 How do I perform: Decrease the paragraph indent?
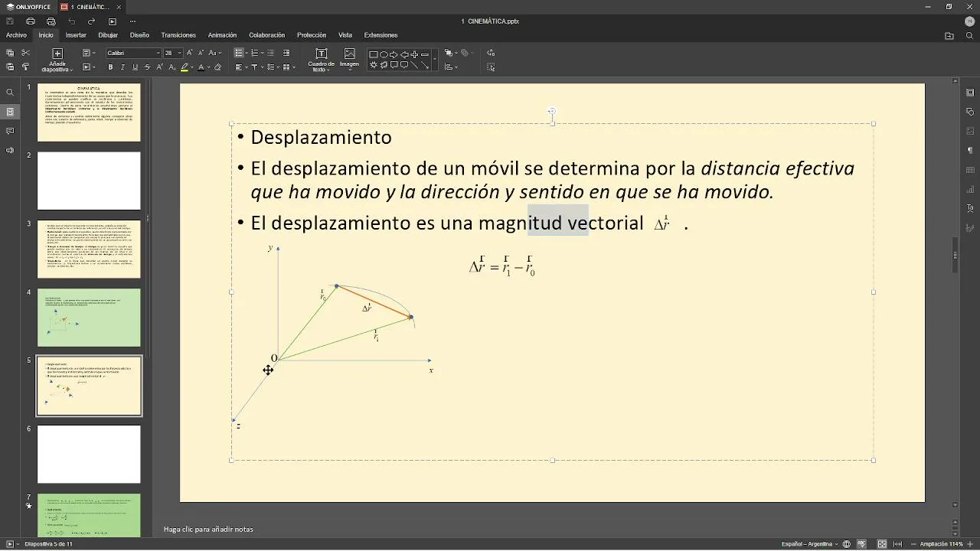tap(270, 53)
